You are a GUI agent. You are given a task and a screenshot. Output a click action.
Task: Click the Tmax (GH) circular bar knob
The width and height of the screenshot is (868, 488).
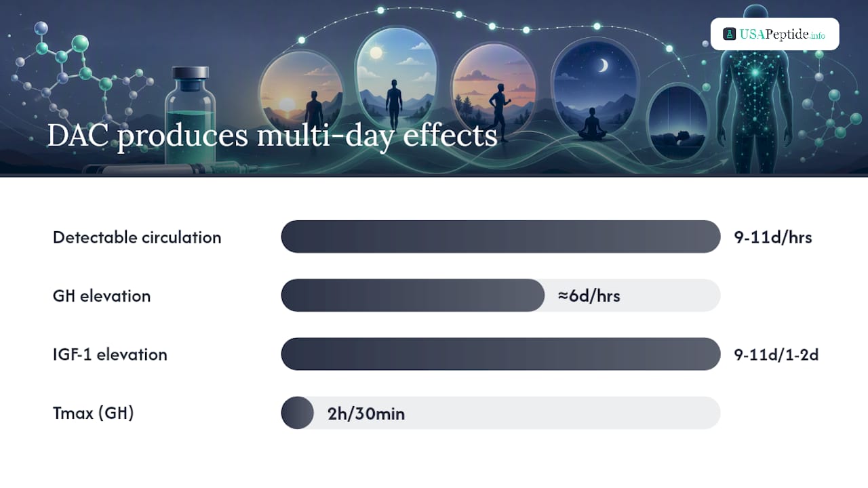(297, 413)
